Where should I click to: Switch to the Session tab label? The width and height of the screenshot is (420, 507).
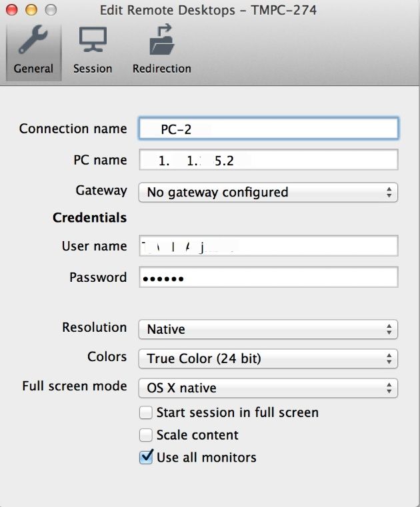coord(93,69)
